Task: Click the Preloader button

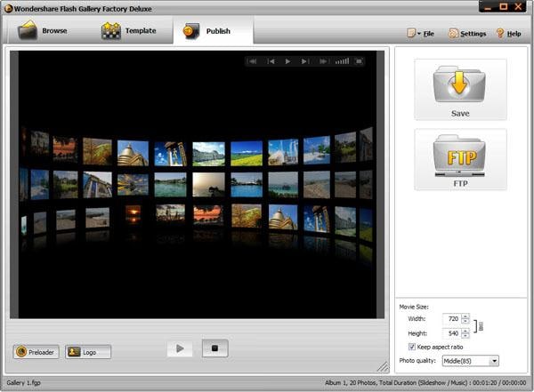Action: click(36, 352)
